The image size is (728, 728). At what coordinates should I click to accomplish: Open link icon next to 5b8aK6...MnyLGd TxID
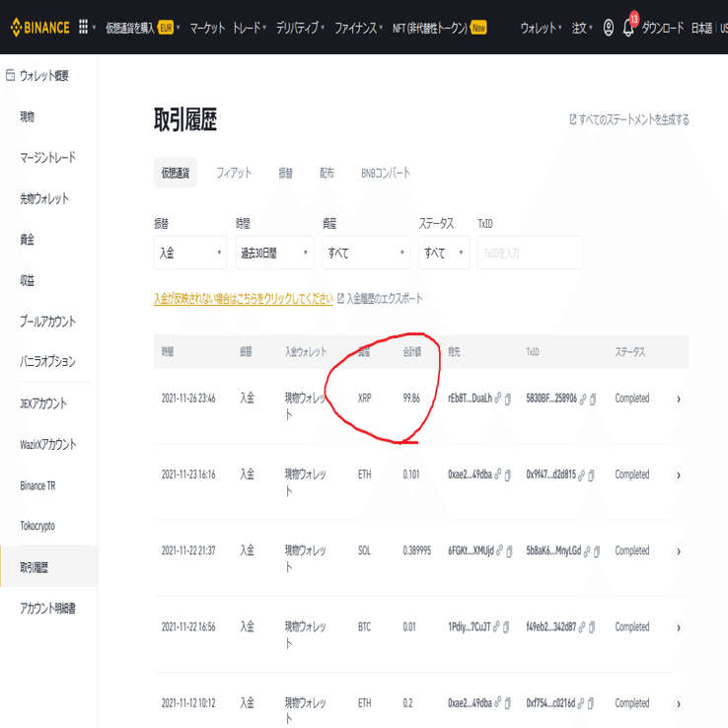[587, 550]
